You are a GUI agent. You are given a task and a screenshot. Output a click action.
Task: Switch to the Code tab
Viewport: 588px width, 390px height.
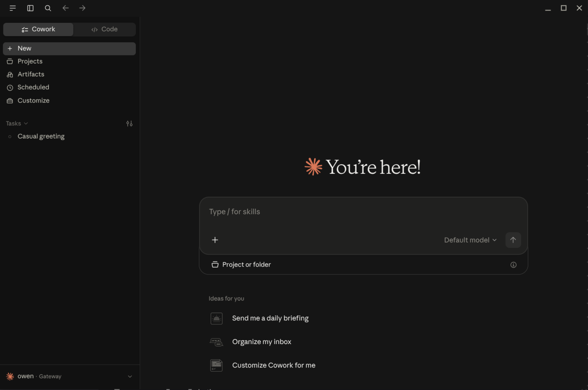point(105,29)
